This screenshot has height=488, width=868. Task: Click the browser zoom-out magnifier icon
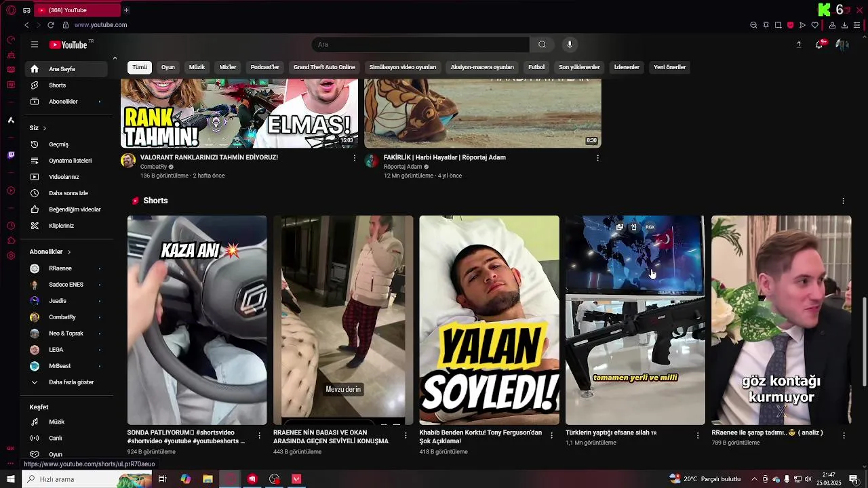click(753, 25)
